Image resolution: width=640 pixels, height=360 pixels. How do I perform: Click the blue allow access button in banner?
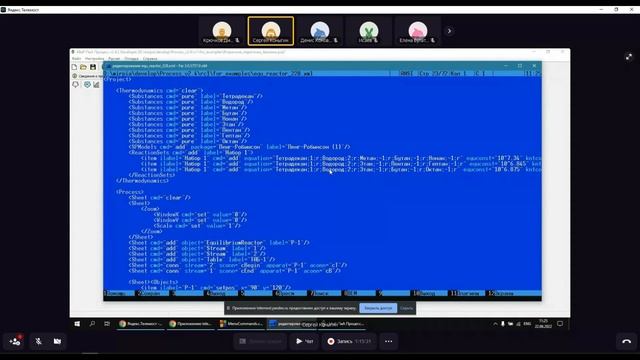click(x=378, y=308)
